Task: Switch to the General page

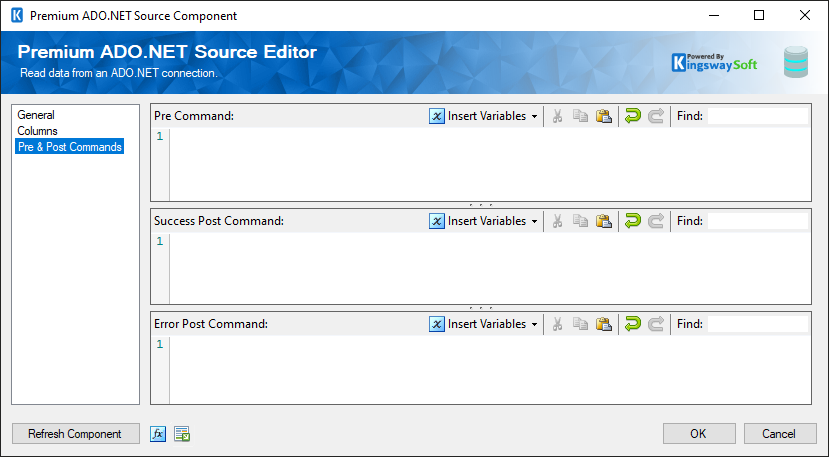Action: pos(36,115)
